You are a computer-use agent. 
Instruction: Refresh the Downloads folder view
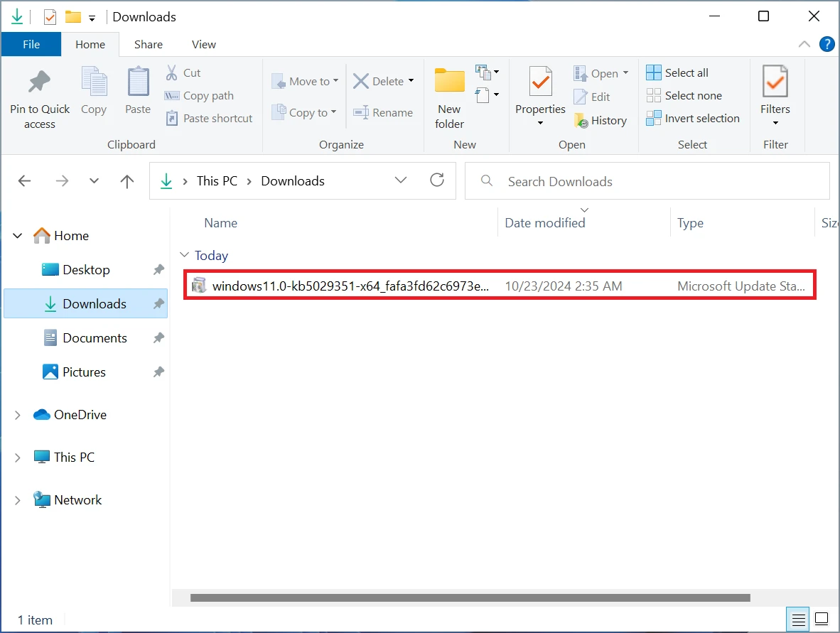coord(437,180)
